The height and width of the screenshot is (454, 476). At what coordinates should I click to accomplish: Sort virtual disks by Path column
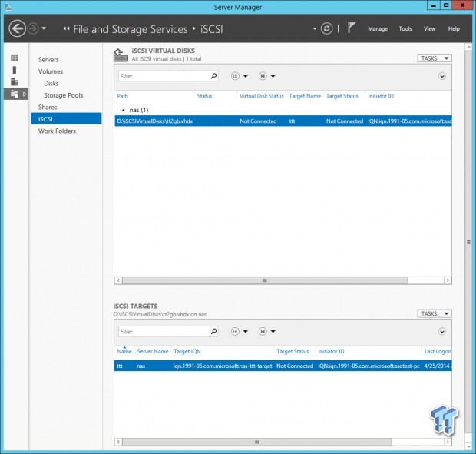click(x=123, y=96)
